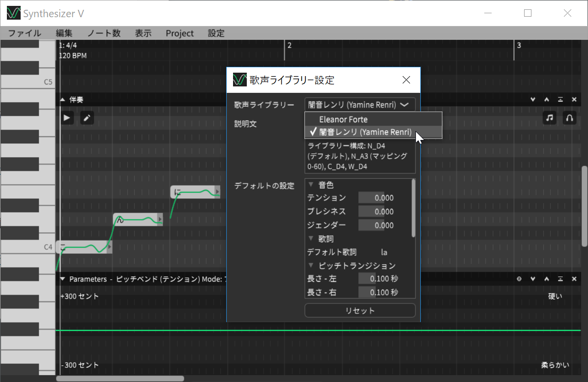Screen dimensions: 588x382
Task: Collapse the 歌詞 section
Action: pos(311,238)
